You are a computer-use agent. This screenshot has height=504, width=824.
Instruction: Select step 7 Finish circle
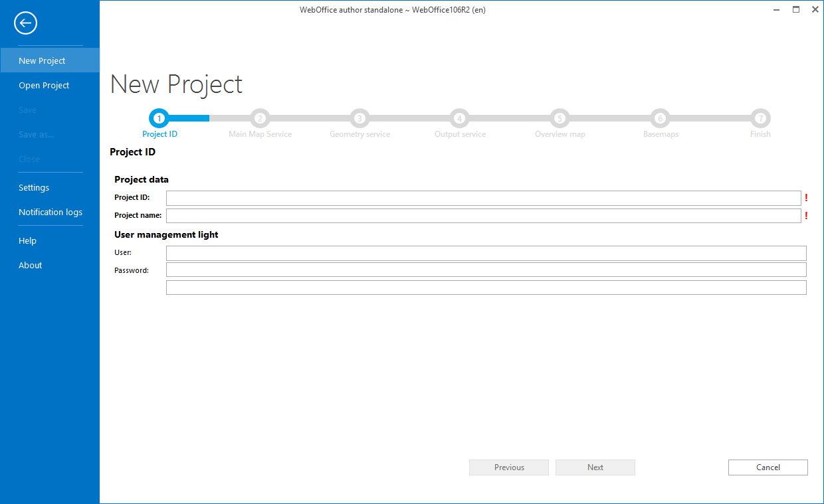(760, 118)
